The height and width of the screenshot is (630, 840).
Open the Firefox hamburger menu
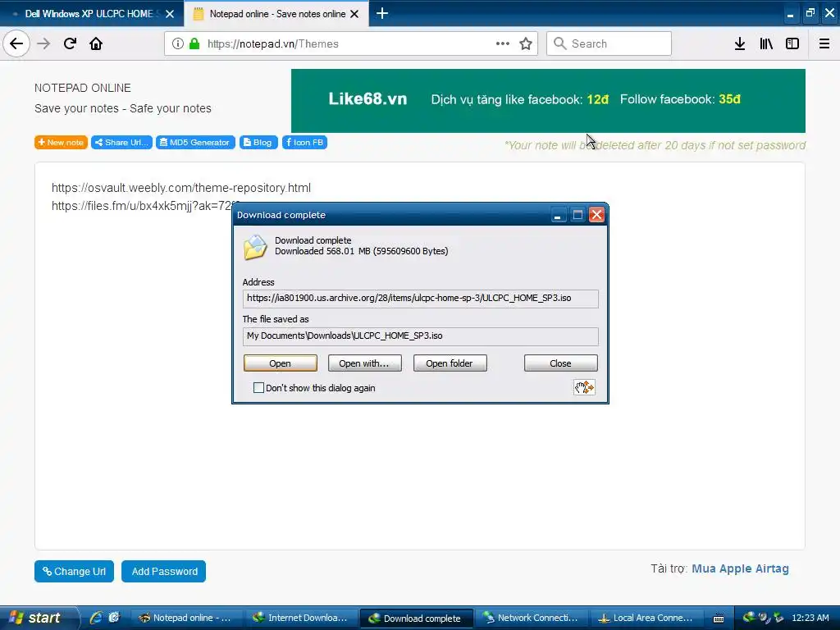[824, 43]
